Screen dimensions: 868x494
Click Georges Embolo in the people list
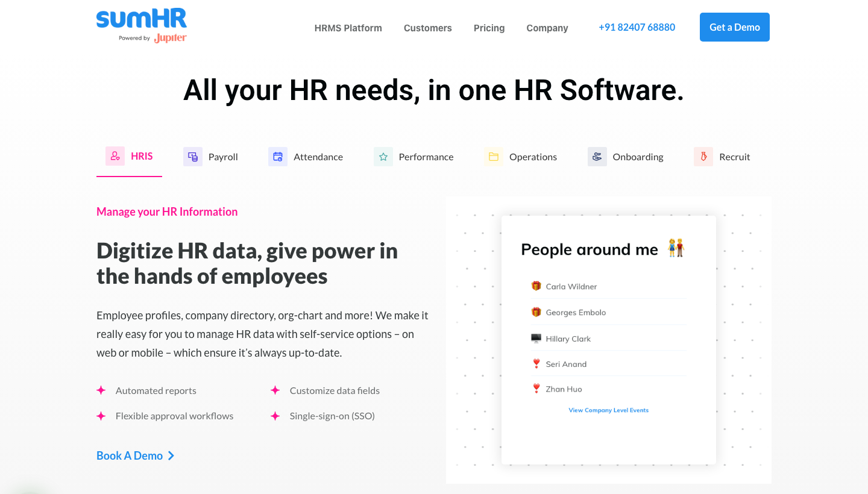pyautogui.click(x=576, y=312)
